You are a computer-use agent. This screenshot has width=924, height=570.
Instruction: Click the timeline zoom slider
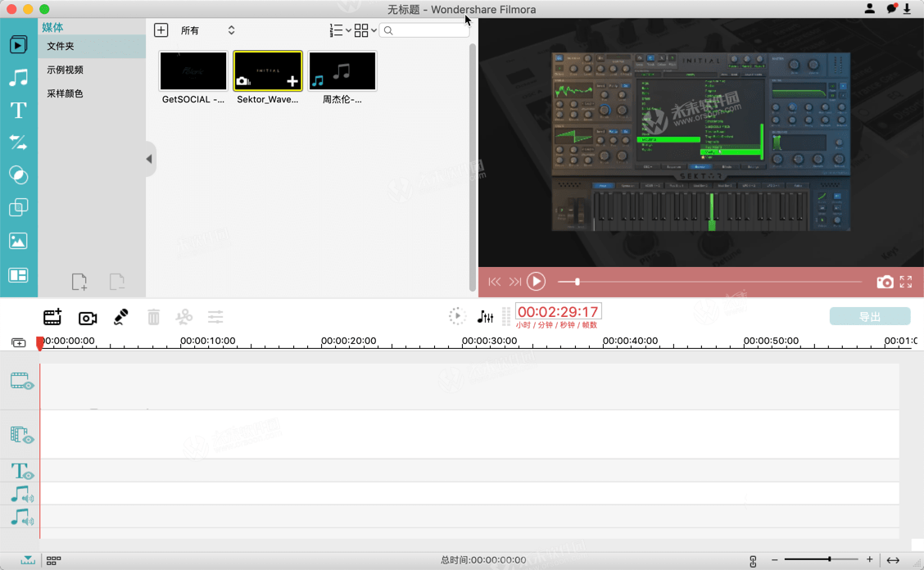click(x=821, y=559)
